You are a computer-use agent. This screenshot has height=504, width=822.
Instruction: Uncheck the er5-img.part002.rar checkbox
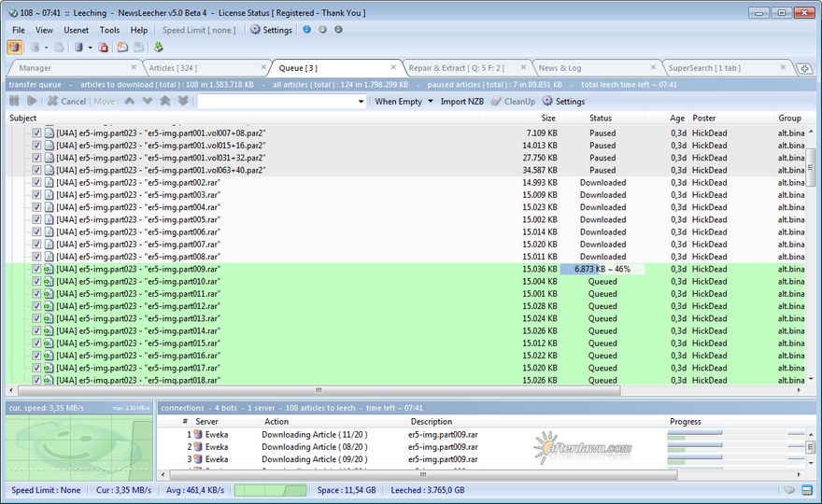[x=36, y=182]
